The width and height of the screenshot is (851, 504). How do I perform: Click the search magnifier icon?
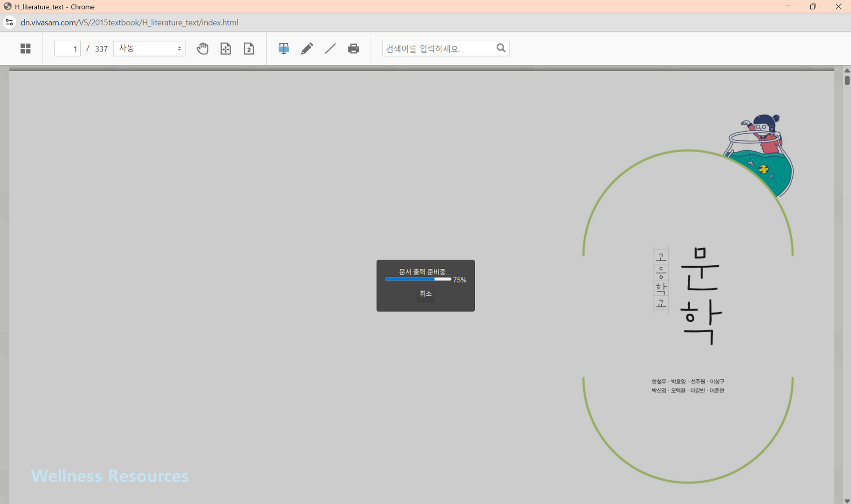pyautogui.click(x=501, y=48)
